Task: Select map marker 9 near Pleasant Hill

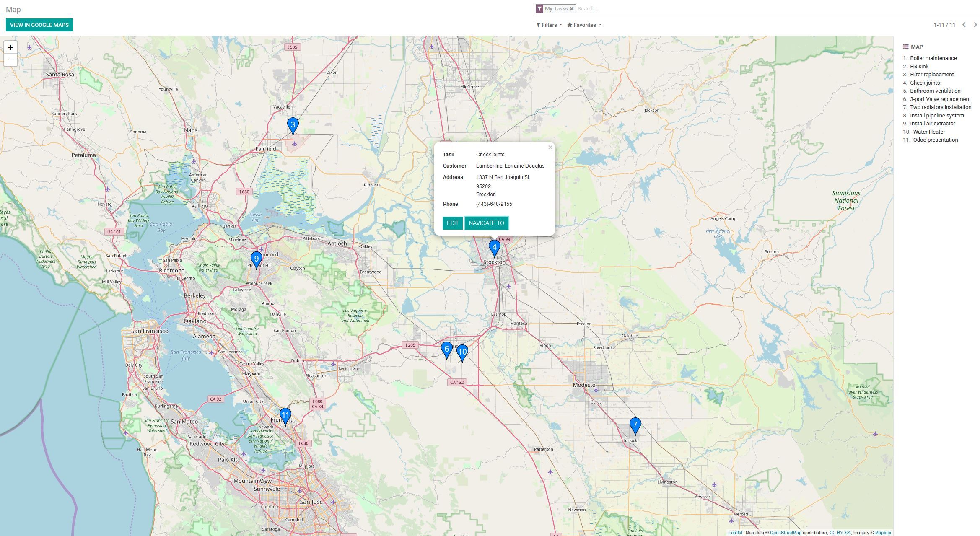Action: click(256, 259)
